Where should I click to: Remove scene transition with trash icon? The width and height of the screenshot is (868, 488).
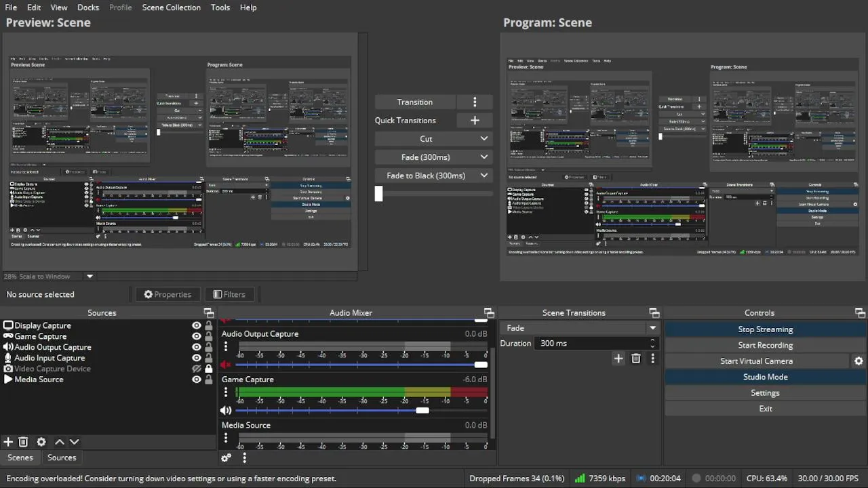[636, 359]
